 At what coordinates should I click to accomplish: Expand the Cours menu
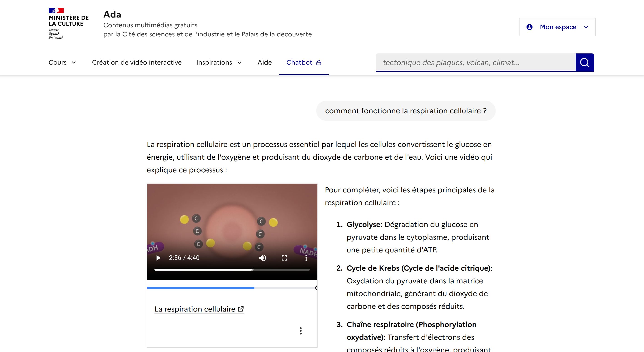(62, 63)
